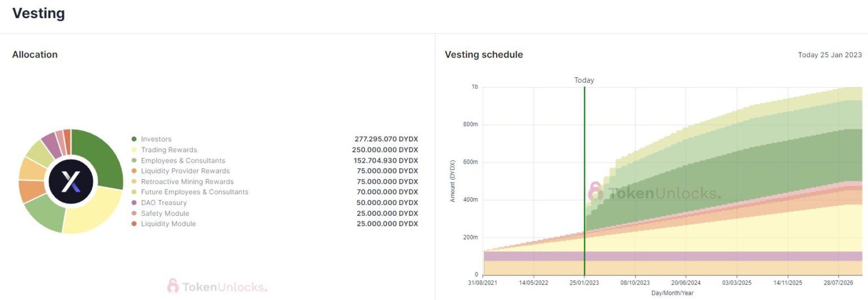Click the Liquidity Module legend dot
868x300 pixels.
point(134,224)
